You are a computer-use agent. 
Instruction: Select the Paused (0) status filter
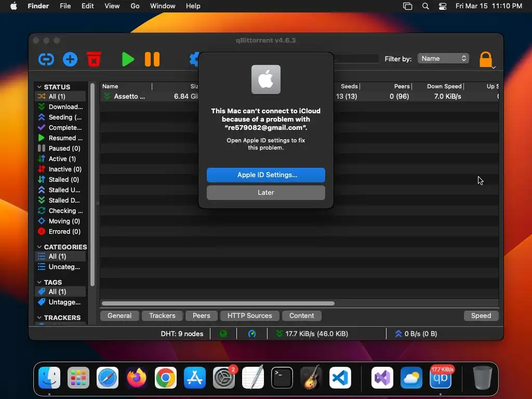click(60, 149)
